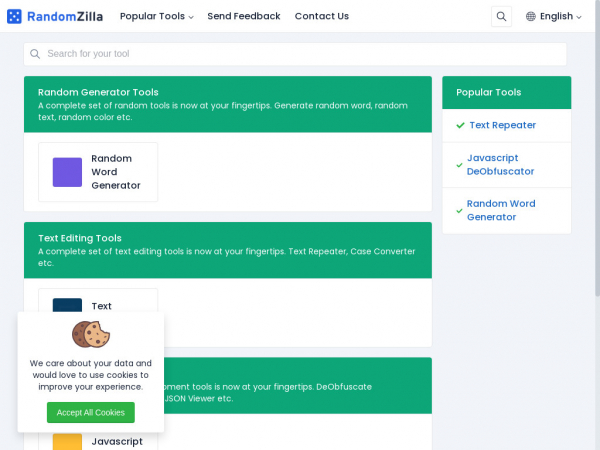600x450 pixels.
Task: Click the cookie illustration in the consent popup
Action: pyautogui.click(x=91, y=334)
